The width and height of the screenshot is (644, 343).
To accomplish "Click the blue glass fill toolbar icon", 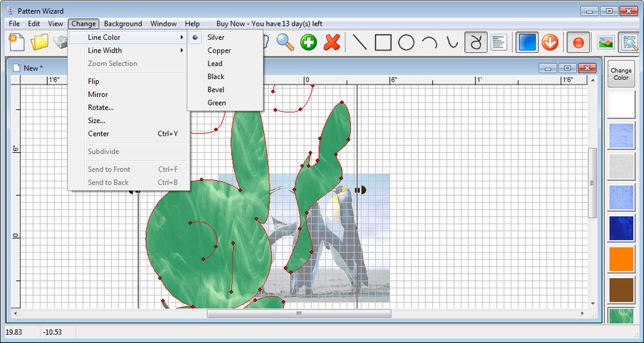I will (527, 42).
